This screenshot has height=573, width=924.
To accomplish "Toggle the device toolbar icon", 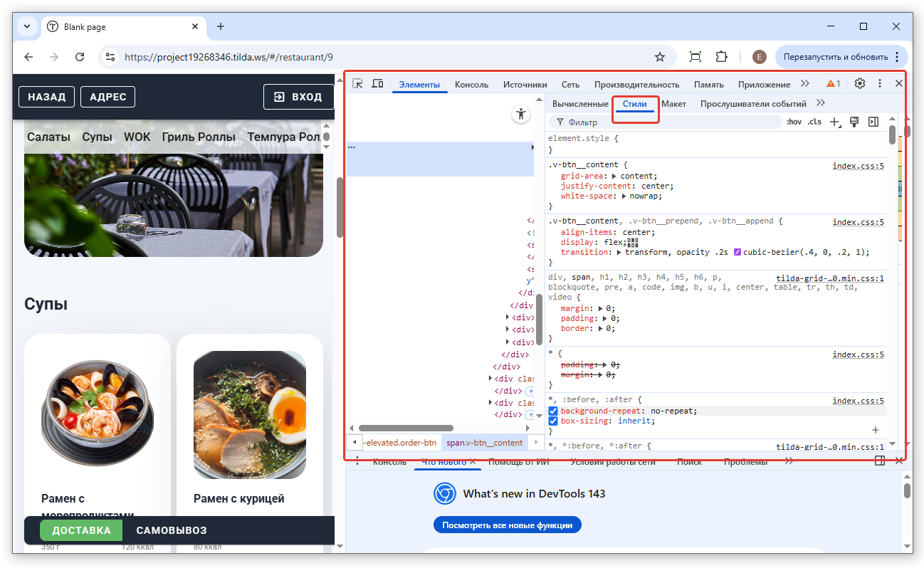I will (x=377, y=84).
